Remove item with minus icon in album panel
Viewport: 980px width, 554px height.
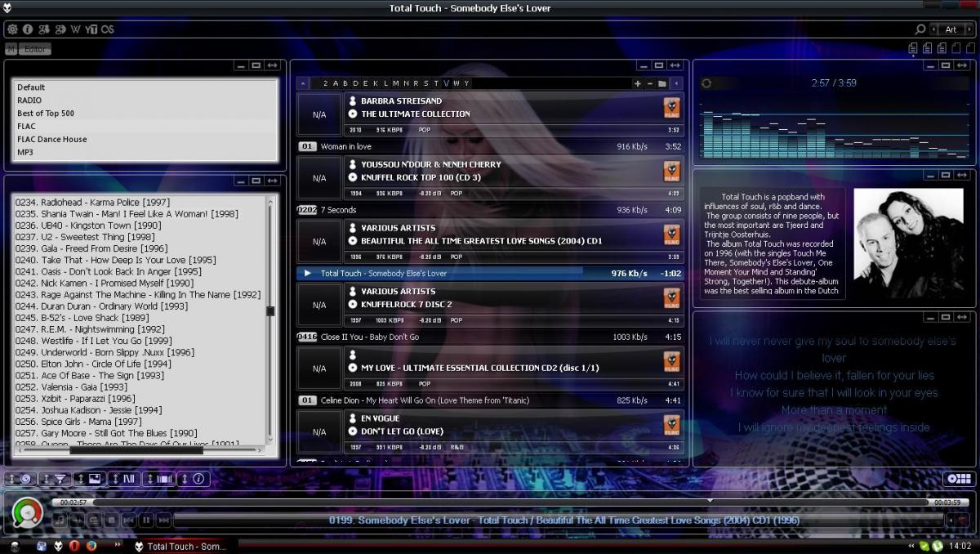point(649,83)
